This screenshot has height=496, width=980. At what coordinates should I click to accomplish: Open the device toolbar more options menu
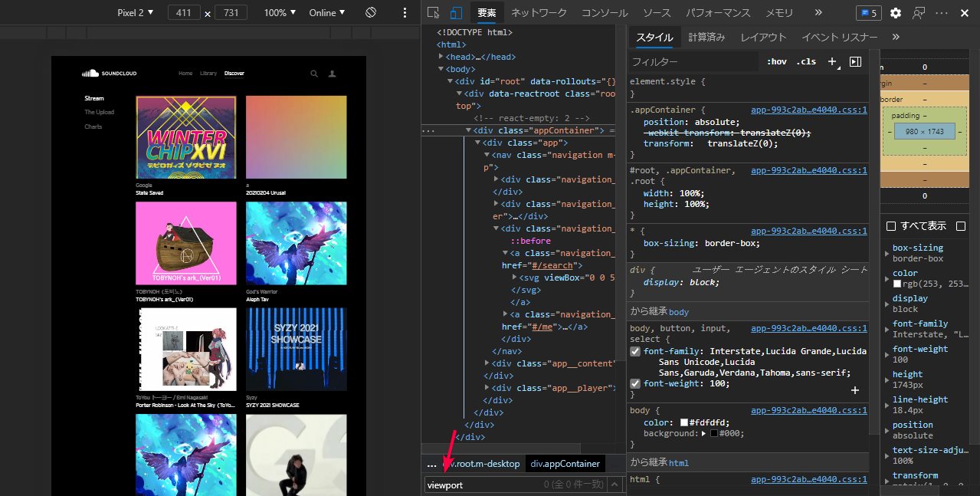[x=405, y=12]
